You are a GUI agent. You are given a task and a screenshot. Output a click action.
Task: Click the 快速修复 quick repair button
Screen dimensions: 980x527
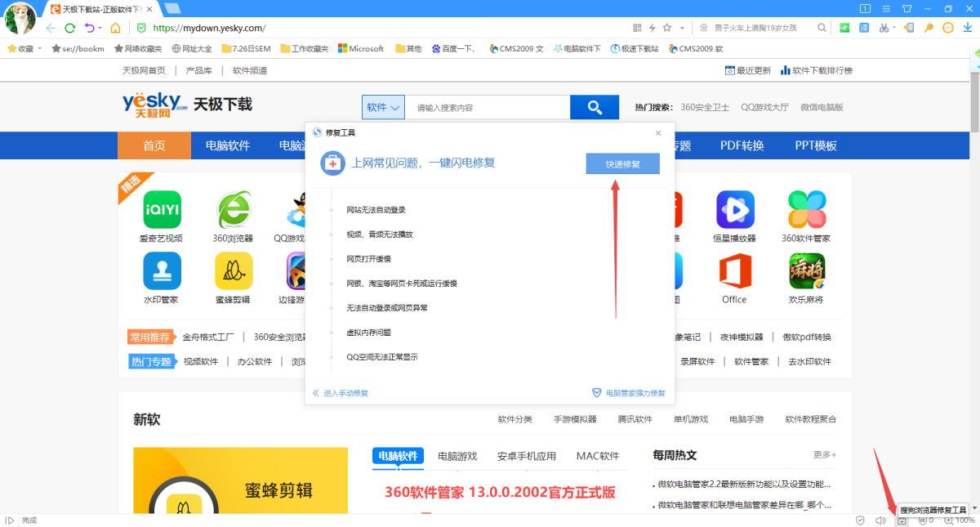622,164
